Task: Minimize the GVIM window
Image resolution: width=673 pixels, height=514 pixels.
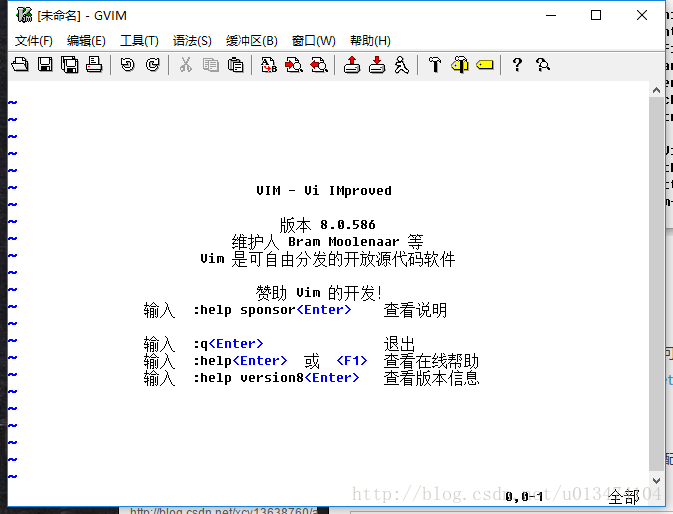Action: 551,15
